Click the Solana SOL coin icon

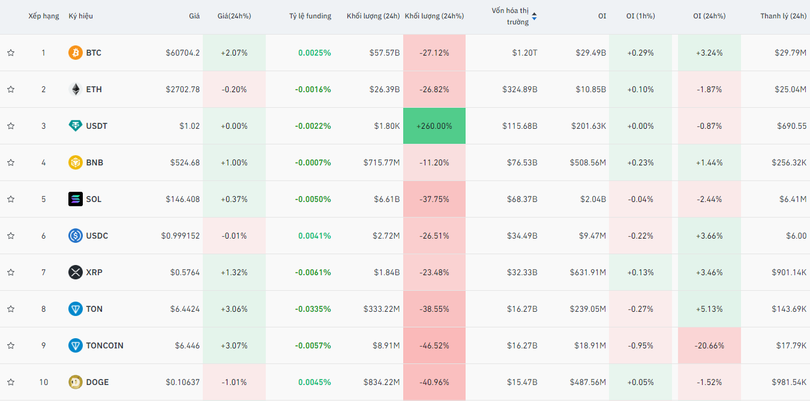(75, 199)
